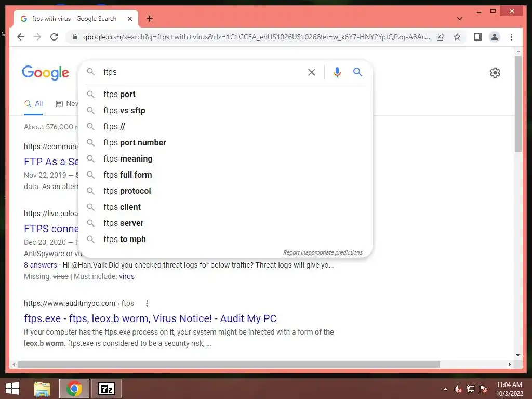The image size is (532, 399).
Task: Open Google quick settings gear
Action: tap(495, 72)
